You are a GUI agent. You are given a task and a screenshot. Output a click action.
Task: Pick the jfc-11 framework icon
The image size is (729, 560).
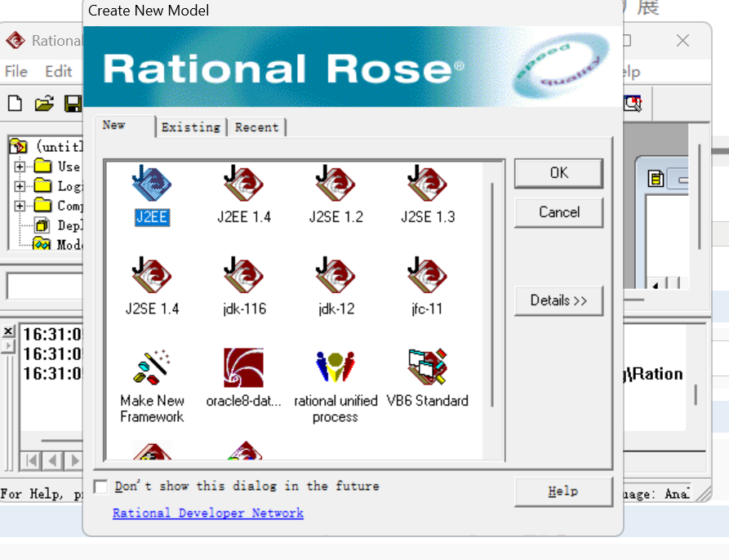pos(427,276)
